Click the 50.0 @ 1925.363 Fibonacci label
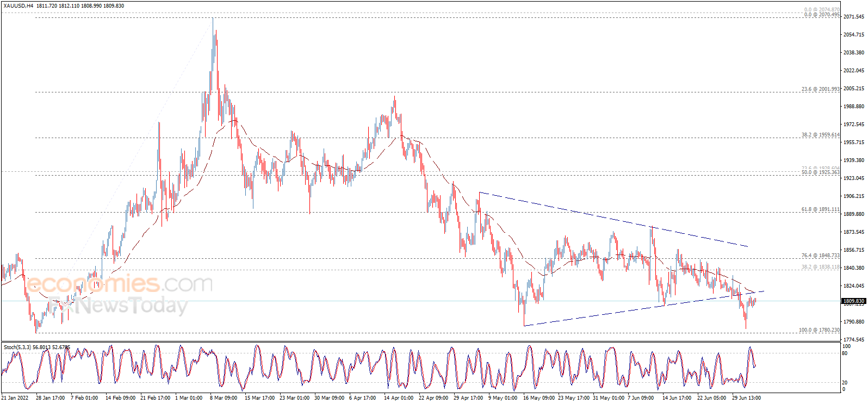868x404 pixels. click(x=820, y=172)
